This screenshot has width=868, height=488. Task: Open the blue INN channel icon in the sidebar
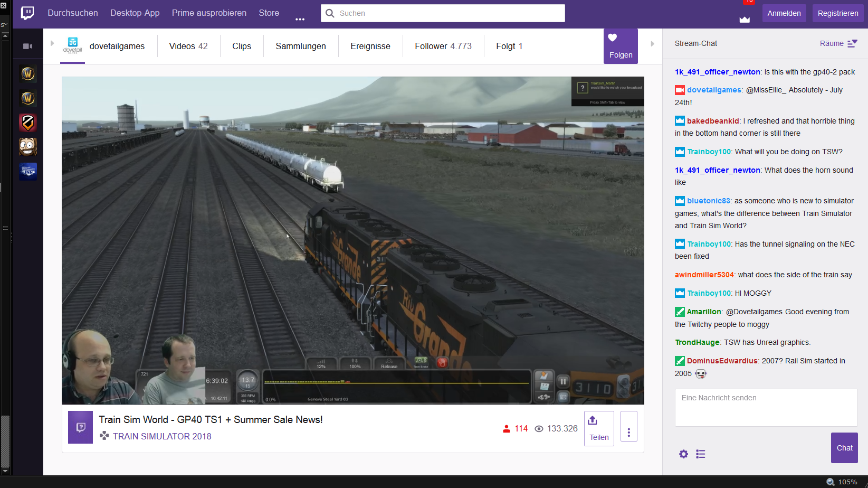point(28,172)
